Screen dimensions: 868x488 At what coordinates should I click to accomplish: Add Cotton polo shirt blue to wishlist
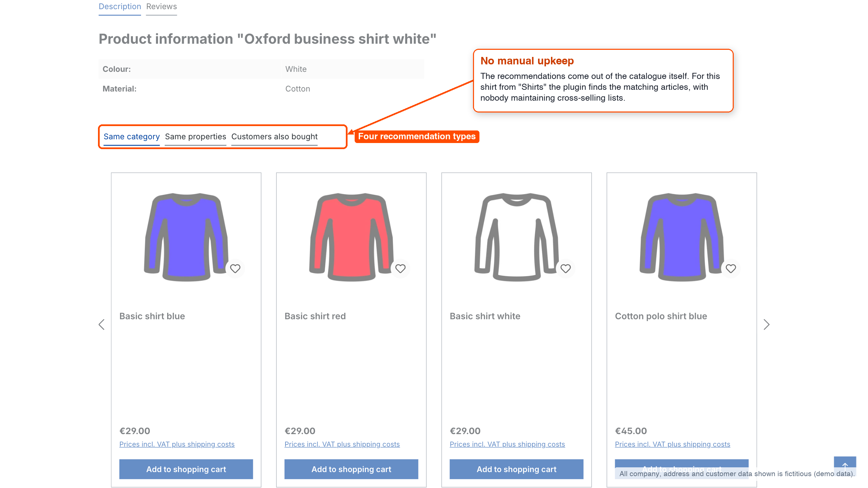click(x=731, y=268)
